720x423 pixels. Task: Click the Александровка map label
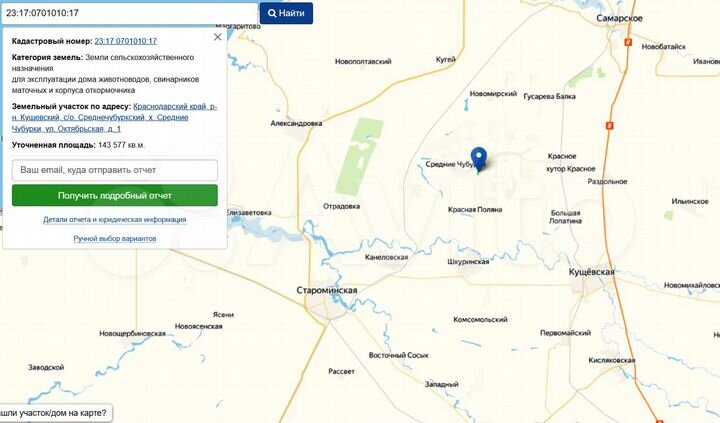(x=296, y=123)
